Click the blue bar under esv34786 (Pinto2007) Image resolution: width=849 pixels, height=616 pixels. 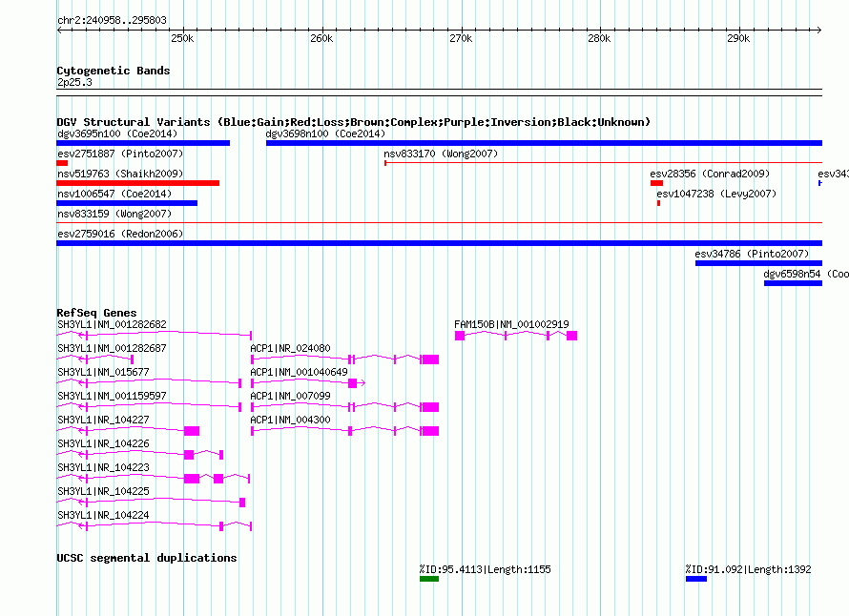(758, 263)
